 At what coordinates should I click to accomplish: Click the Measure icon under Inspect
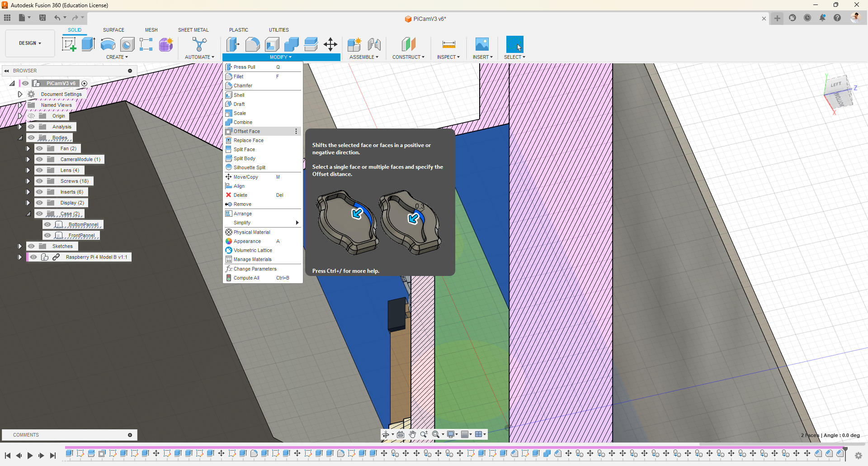click(448, 44)
